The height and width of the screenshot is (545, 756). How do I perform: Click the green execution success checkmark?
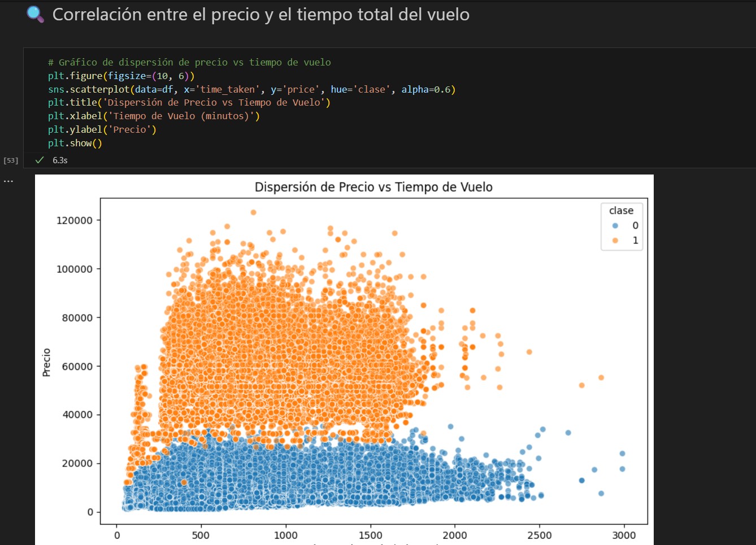tap(40, 160)
